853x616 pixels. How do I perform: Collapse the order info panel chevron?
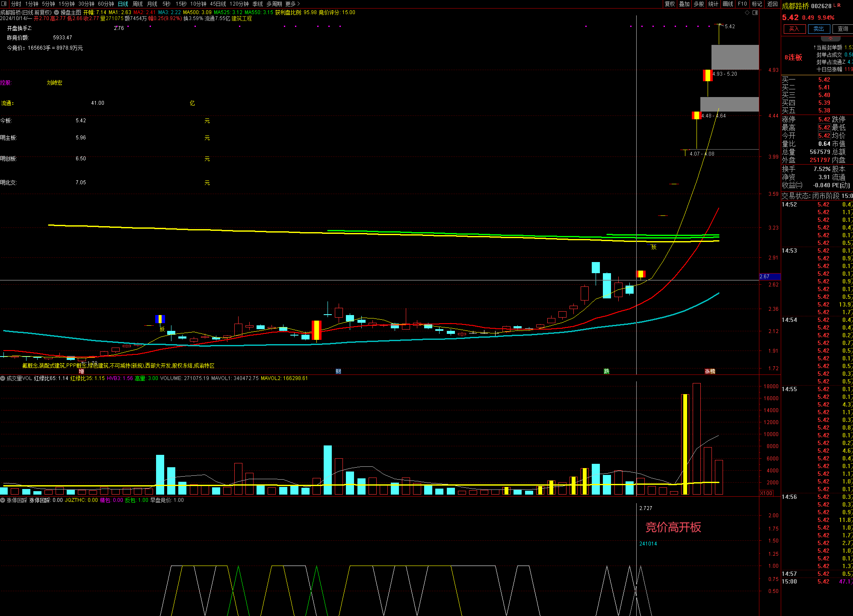click(831, 38)
